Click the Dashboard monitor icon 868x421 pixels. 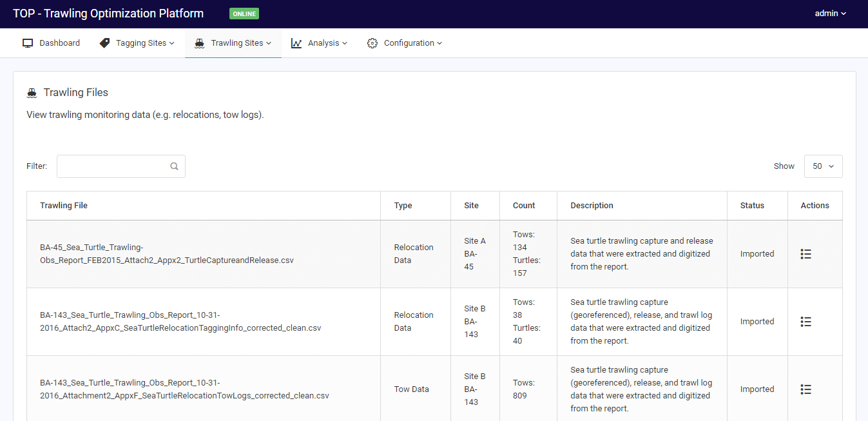(28, 43)
